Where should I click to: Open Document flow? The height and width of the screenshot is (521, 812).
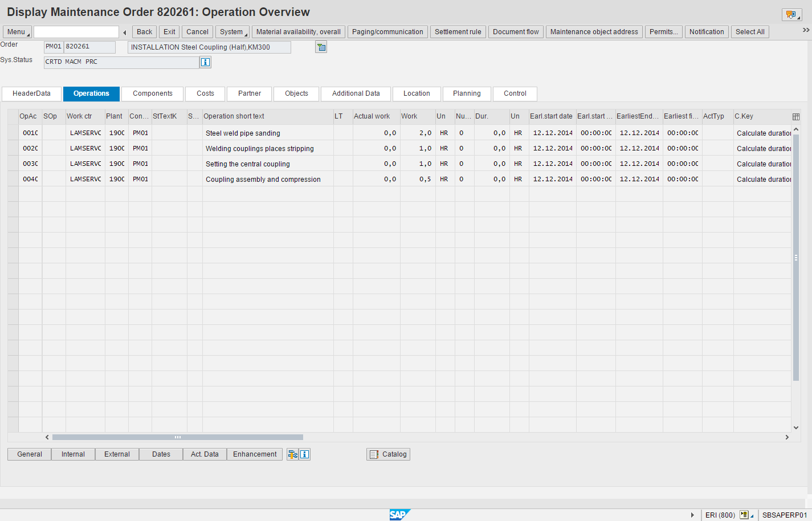pos(516,32)
